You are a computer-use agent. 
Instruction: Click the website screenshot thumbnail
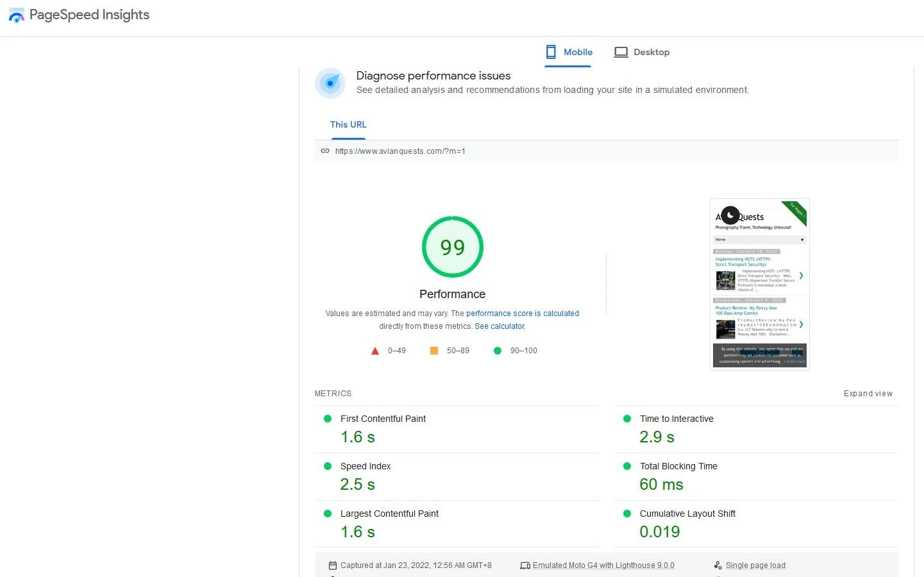760,284
